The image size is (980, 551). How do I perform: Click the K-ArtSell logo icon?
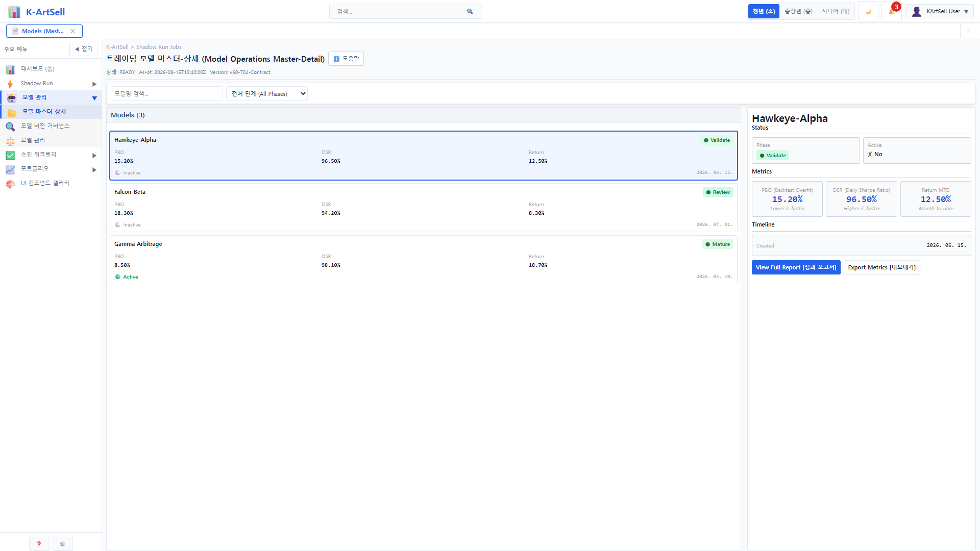coord(14,12)
